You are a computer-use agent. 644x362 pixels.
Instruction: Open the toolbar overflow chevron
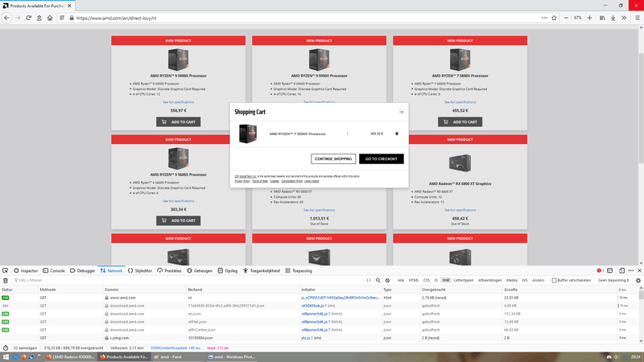(624, 18)
